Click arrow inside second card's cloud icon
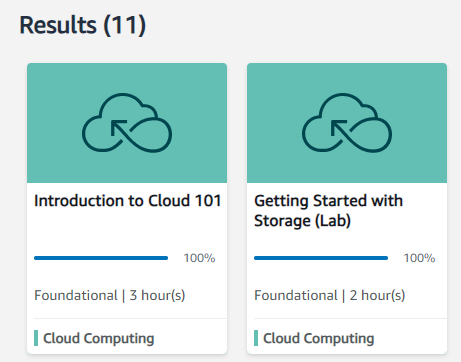461x362 pixels. point(339,128)
